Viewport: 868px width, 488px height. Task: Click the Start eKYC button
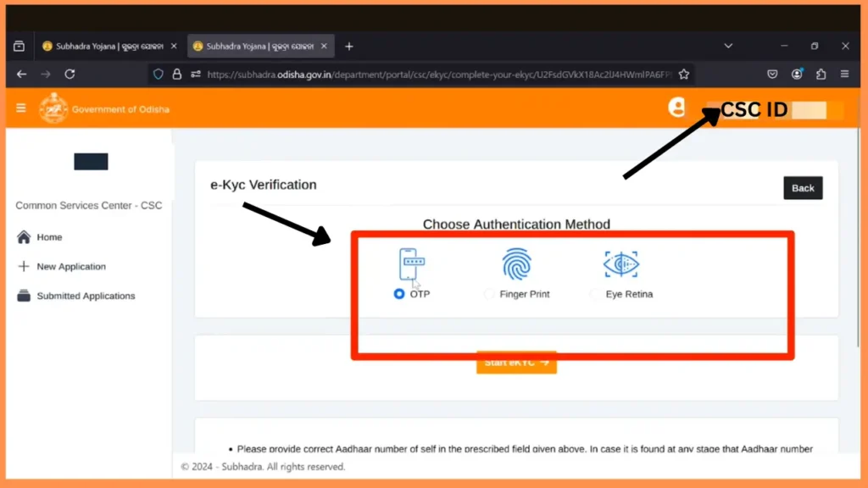click(516, 363)
